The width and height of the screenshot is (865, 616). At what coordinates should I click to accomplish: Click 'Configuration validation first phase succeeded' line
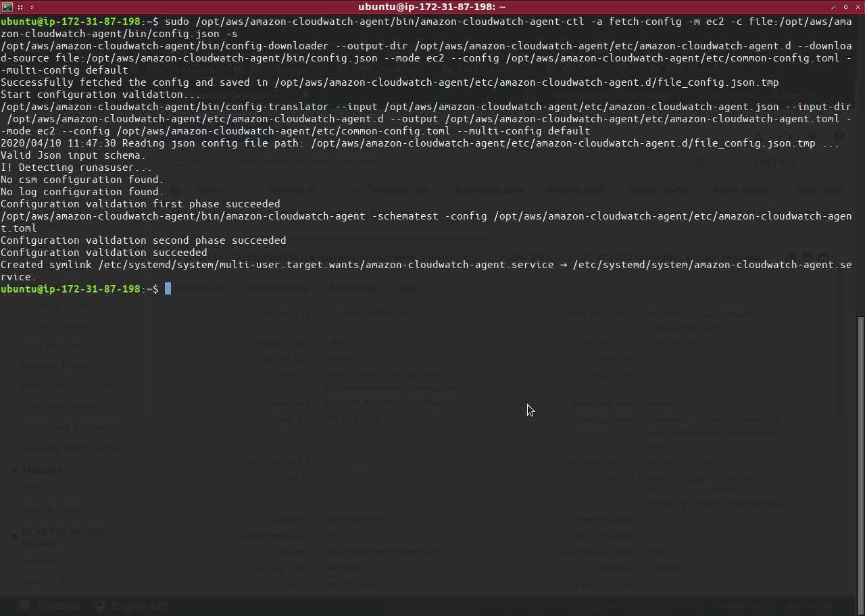140,204
